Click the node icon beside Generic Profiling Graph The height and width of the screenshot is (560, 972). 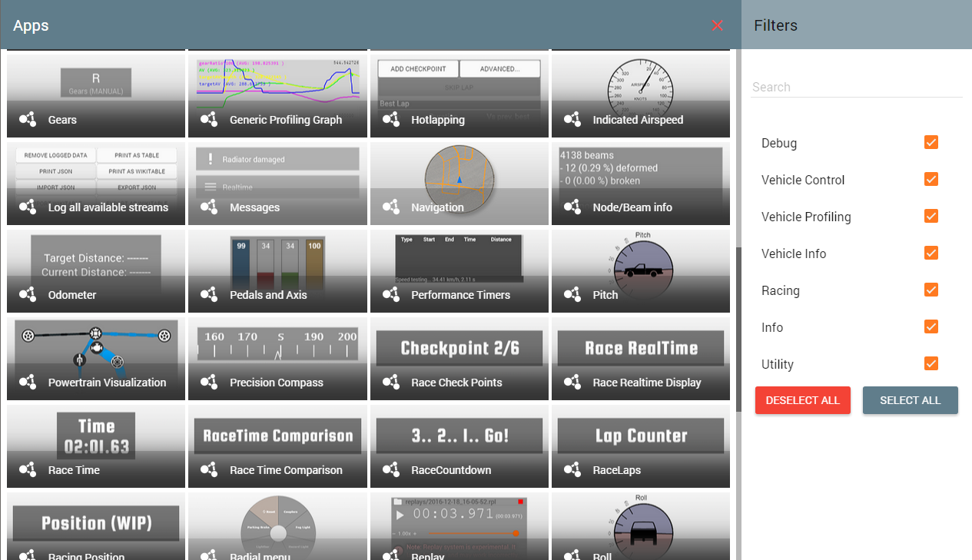(x=209, y=119)
